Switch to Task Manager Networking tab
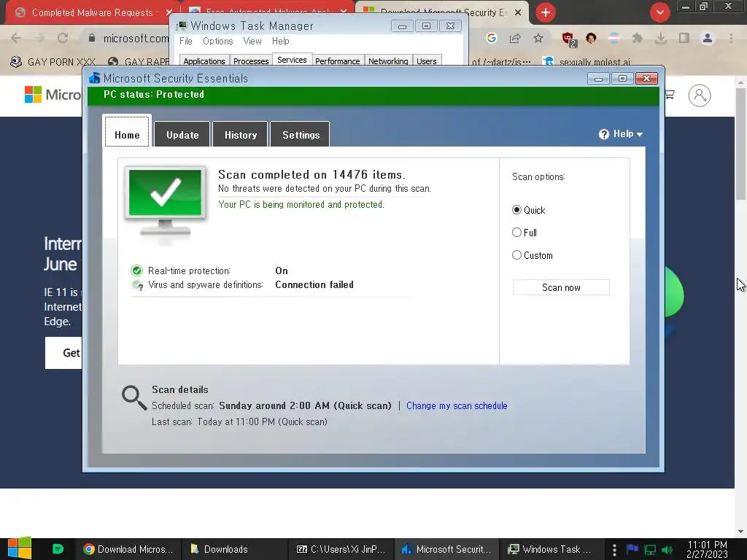The height and width of the screenshot is (560, 747). (x=388, y=61)
